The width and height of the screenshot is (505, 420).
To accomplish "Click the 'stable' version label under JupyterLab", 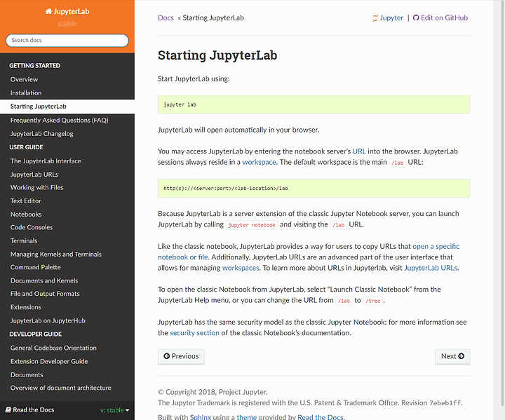I will pos(67,24).
